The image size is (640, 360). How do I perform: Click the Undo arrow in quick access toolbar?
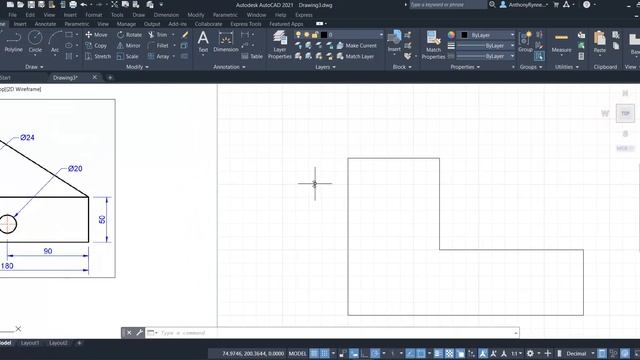point(84,5)
